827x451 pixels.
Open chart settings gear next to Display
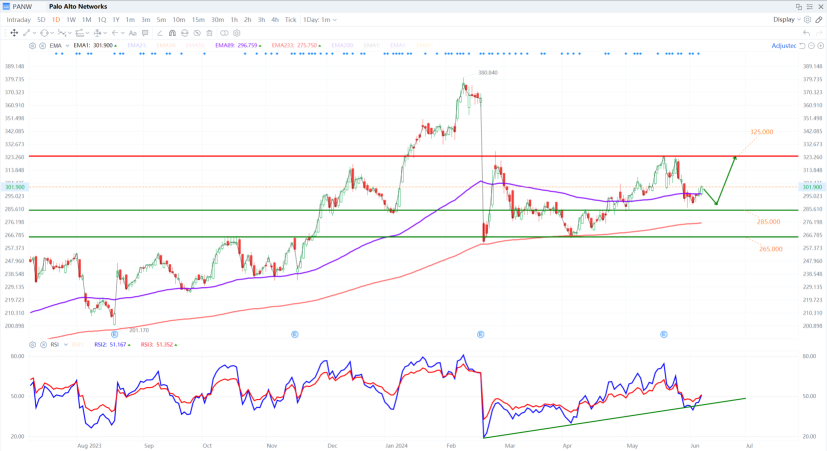[807, 20]
